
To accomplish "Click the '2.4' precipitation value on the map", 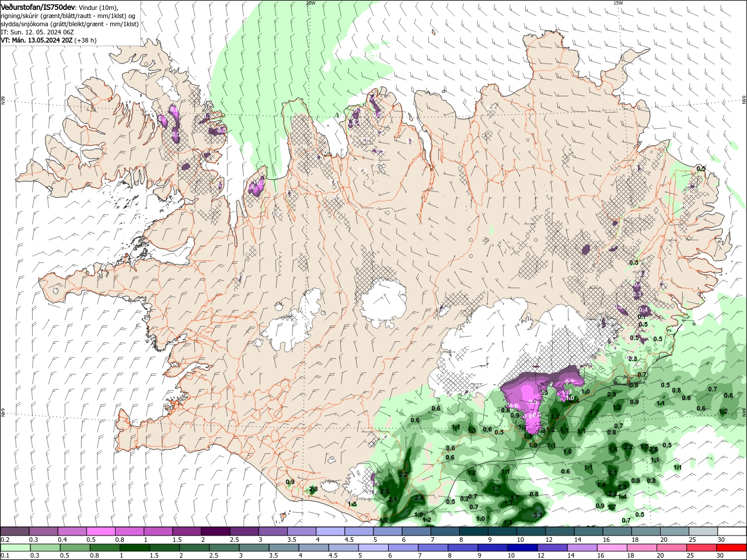I will pos(419,498).
